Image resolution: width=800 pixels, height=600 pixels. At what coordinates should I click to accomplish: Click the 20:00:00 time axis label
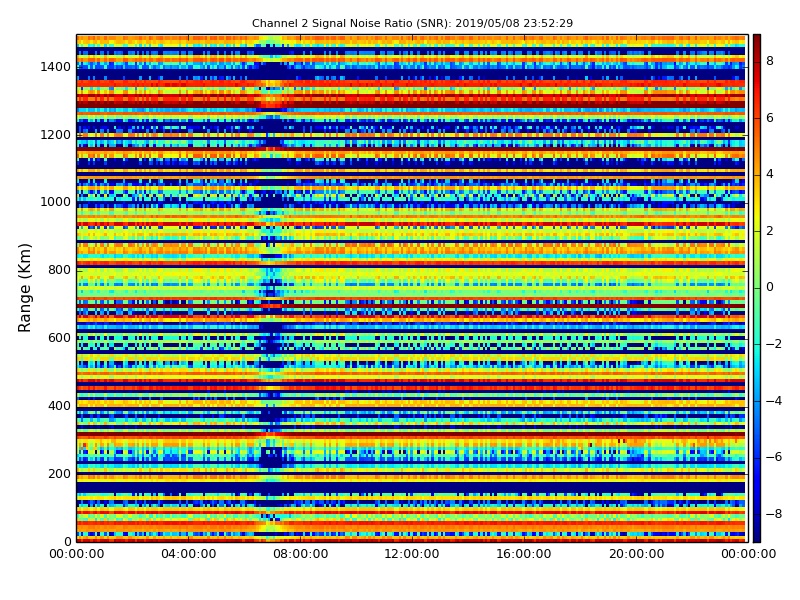click(x=636, y=554)
